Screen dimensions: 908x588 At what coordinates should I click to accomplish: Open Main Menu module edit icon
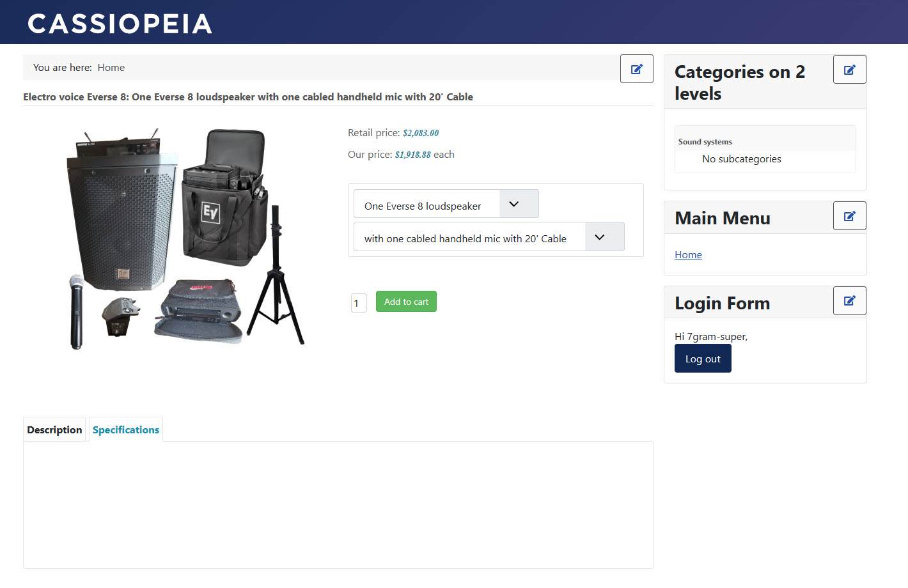(849, 216)
